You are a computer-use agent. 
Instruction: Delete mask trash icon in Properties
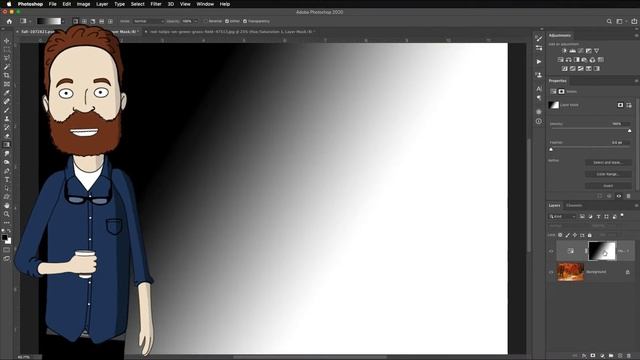tap(629, 196)
